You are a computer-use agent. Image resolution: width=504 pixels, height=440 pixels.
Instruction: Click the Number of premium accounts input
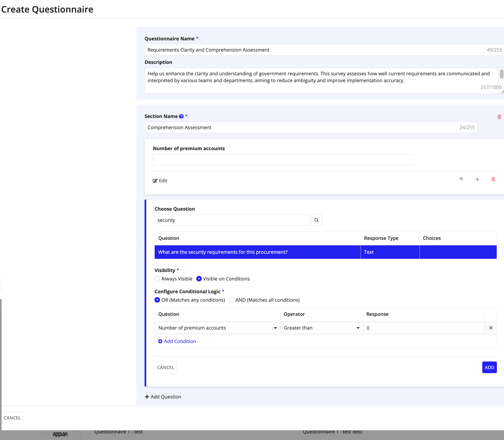[284, 160]
